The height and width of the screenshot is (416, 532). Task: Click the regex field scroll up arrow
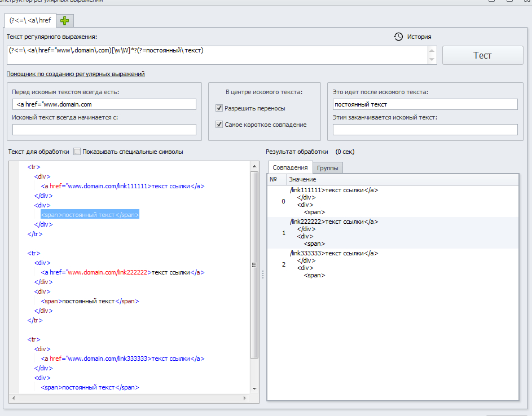432,51
